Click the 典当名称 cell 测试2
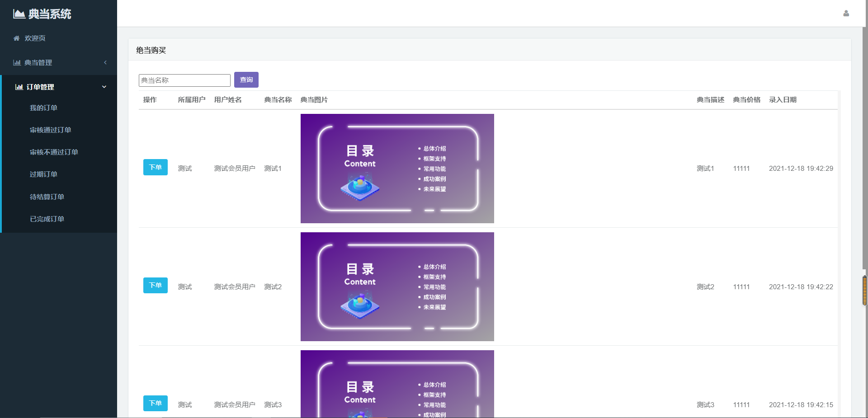The height and width of the screenshot is (418, 868). 273,287
